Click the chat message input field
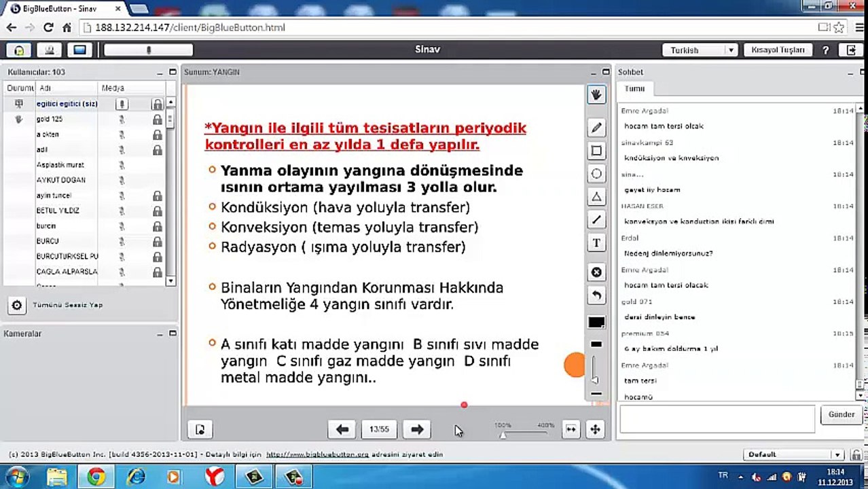868x489 pixels. point(717,419)
